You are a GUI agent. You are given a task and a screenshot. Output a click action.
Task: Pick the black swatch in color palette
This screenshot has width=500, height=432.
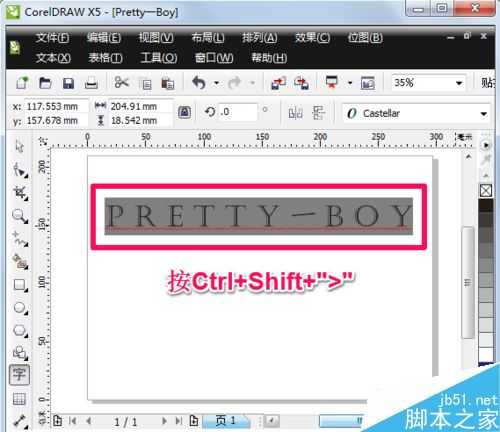click(x=486, y=205)
